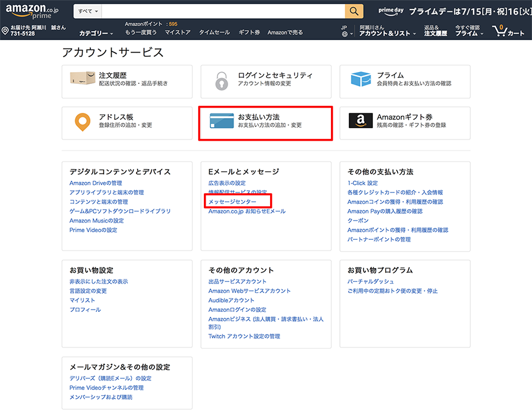This screenshot has height=420, width=532.
Task: Open Prime Videoチャンネルの管理 link
Action: click(106, 388)
